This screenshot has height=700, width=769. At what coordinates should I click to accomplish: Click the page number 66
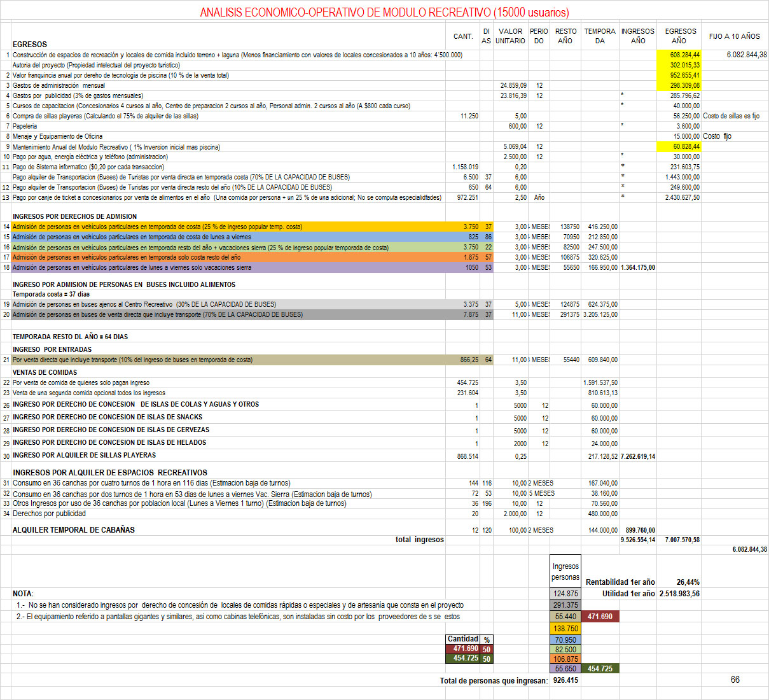[x=735, y=680]
